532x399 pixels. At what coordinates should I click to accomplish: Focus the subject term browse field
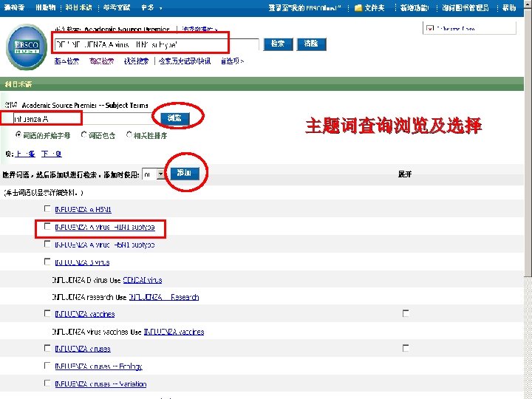point(83,118)
